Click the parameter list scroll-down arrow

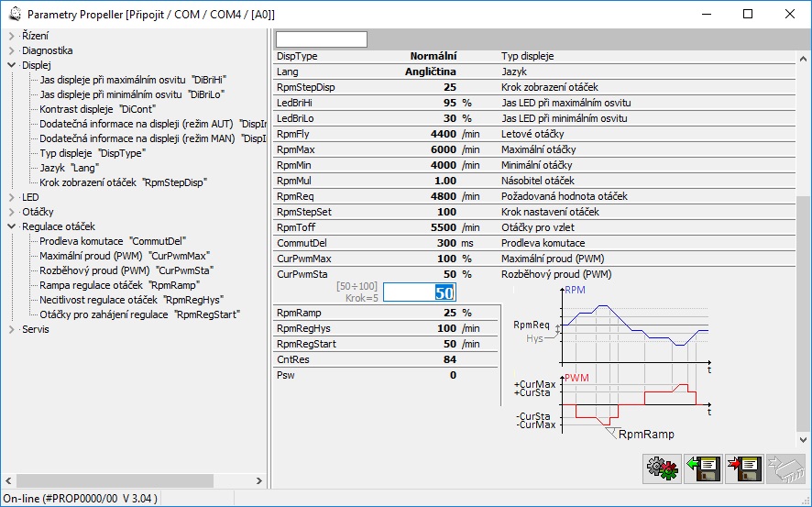coord(803,440)
